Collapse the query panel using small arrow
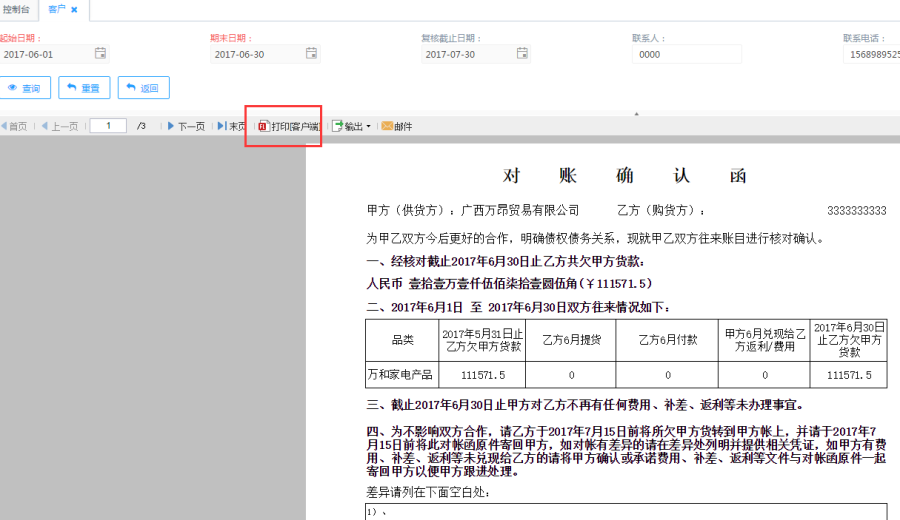Screen dimensions: 900x520 point(637,114)
